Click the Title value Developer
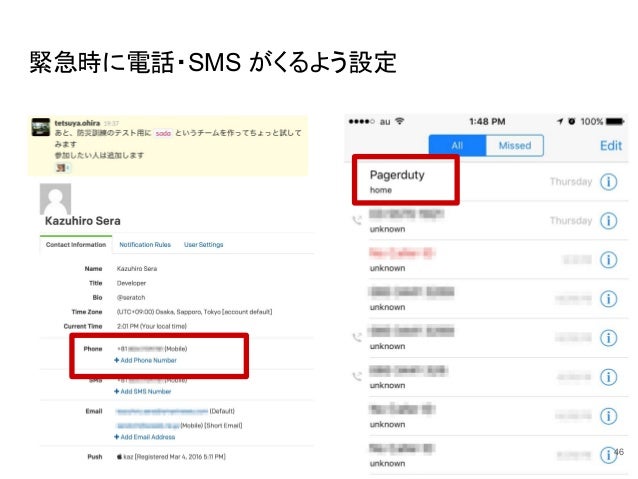This screenshot has height=479, width=638. (x=131, y=283)
